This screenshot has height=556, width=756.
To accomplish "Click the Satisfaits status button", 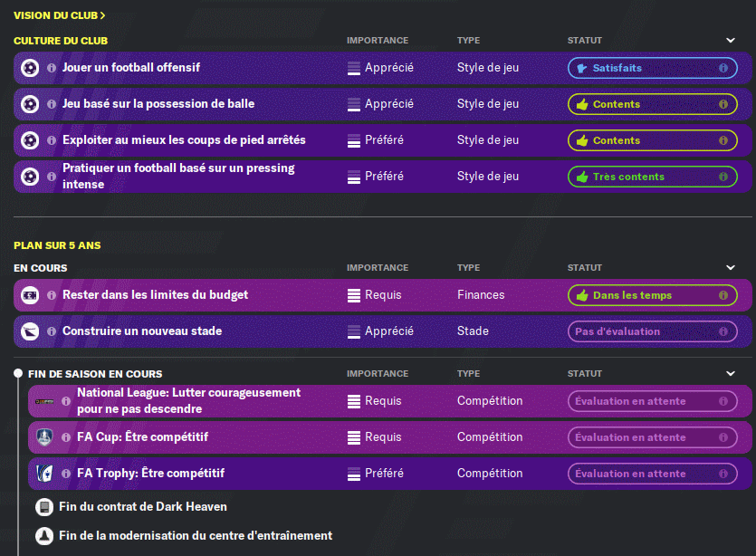I will click(x=652, y=68).
